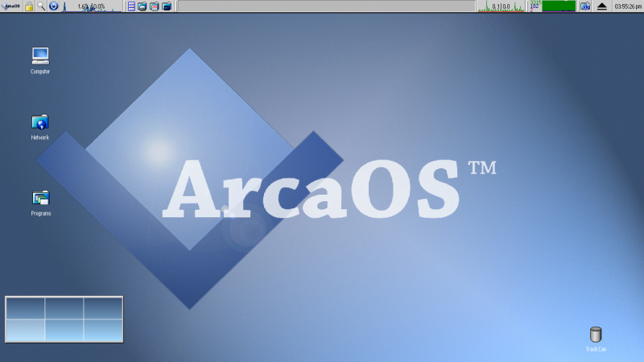The width and height of the screenshot is (644, 362).
Task: Click the CPU usage monitor graph
Action: pos(91,6)
